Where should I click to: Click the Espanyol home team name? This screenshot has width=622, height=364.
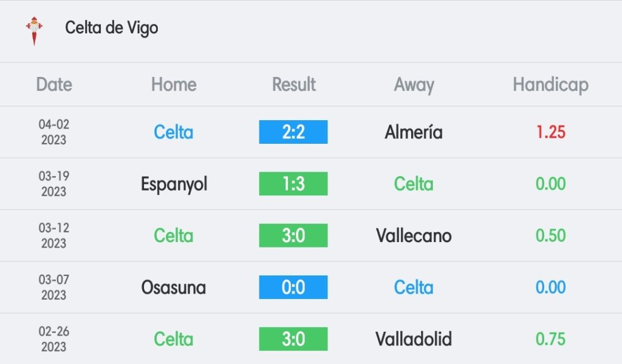tap(174, 184)
